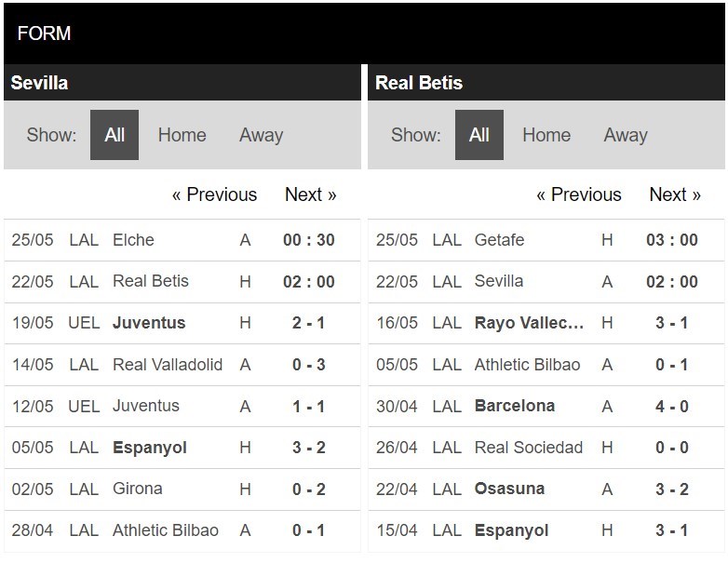The width and height of the screenshot is (728, 563).
Task: Open the Sevilla vs Juventus 2 - 1 result
Action: tap(182, 323)
